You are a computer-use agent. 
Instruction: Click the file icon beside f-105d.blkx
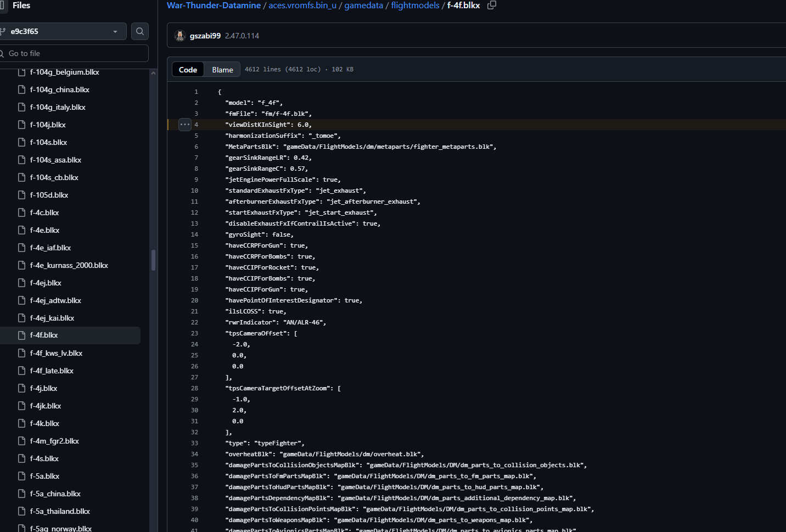coord(22,195)
